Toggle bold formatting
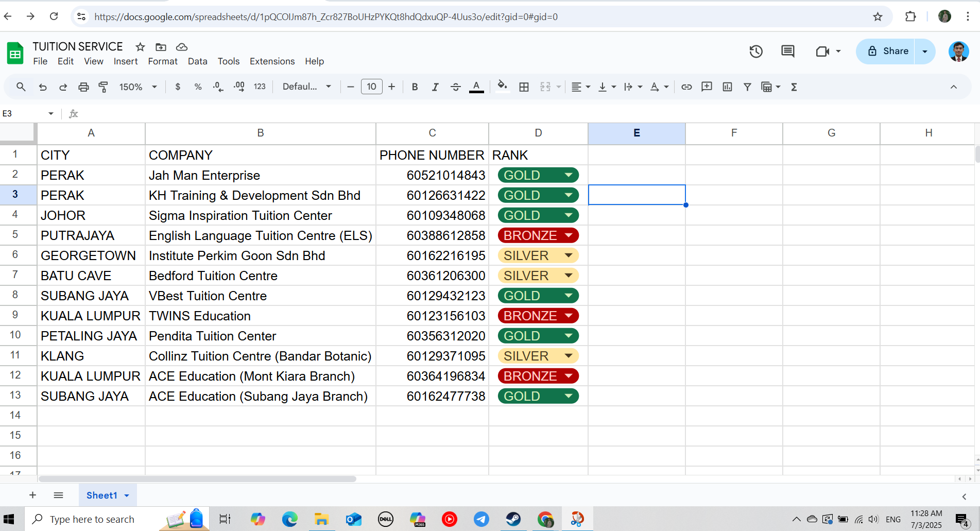The height and width of the screenshot is (531, 980). [415, 87]
